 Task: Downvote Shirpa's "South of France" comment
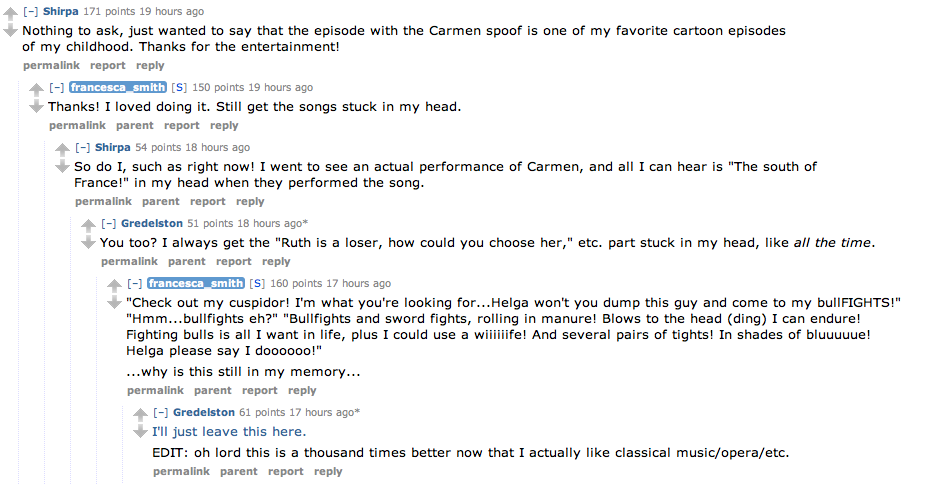coord(62,166)
